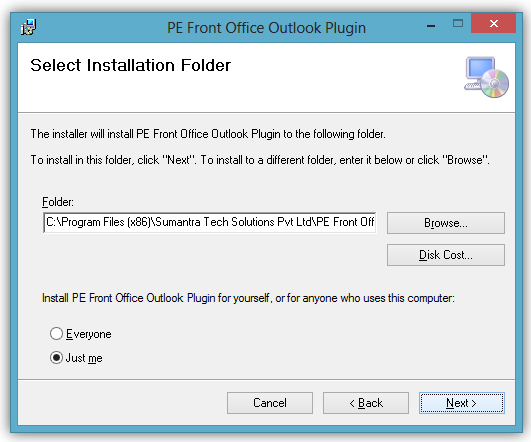
Task: Click the installer icon in the title bar
Action: pos(28,27)
